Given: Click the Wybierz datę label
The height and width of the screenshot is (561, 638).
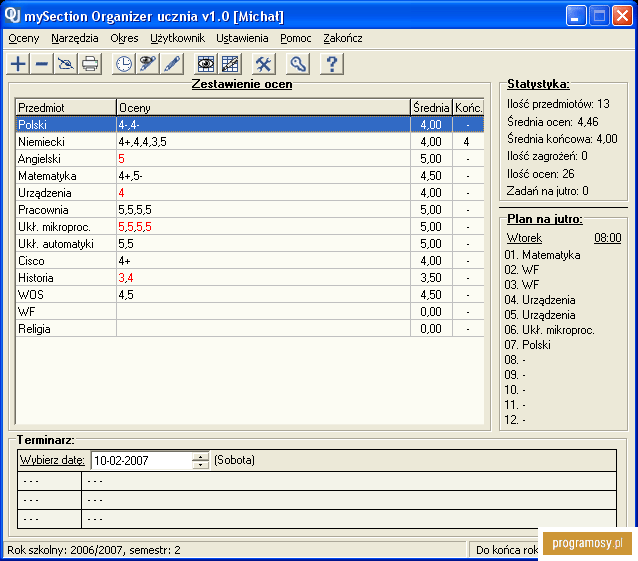Looking at the screenshot, I should (x=52, y=460).
